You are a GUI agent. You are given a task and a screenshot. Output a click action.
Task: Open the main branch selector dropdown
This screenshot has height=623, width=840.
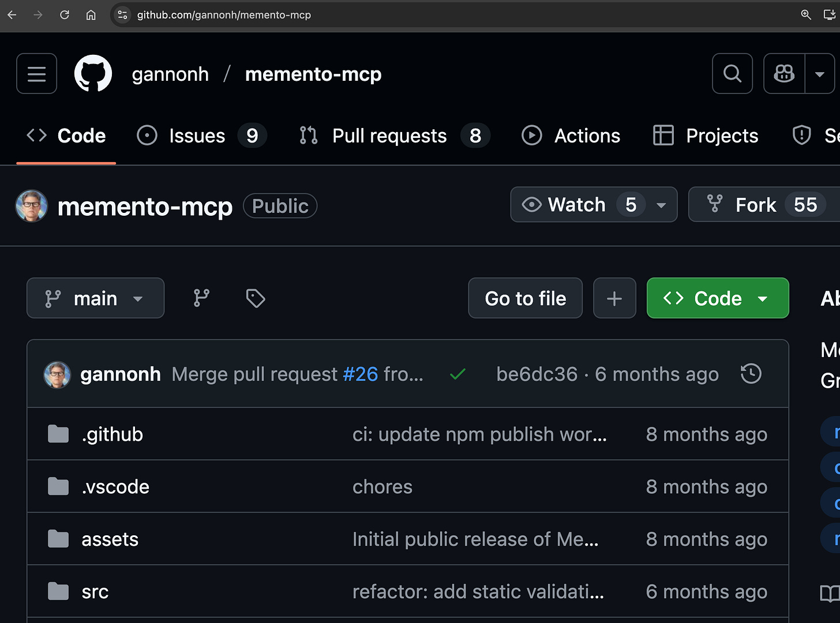96,298
